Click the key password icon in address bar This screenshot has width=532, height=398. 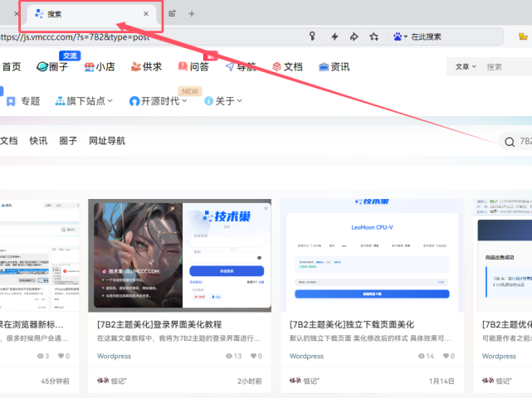[x=312, y=36]
